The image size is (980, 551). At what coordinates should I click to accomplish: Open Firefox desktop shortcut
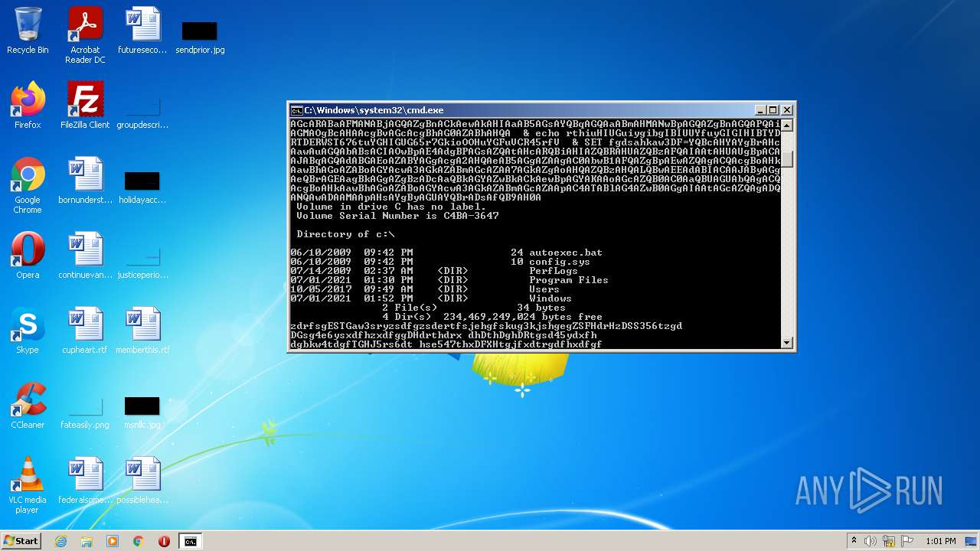28,106
